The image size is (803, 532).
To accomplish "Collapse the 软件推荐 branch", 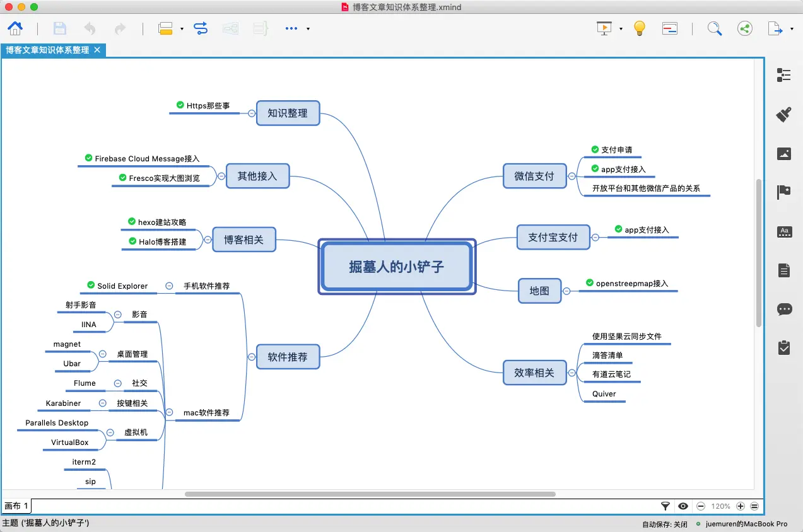I will [252, 357].
